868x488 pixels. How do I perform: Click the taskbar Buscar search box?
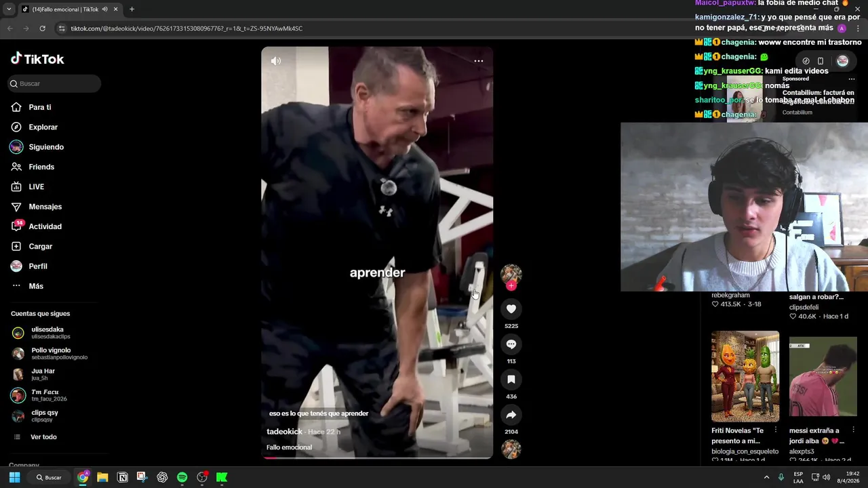49,477
